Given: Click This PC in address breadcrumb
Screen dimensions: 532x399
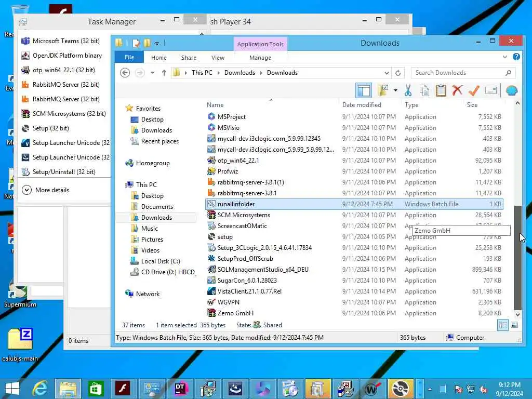Looking at the screenshot, I should pyautogui.click(x=202, y=73).
